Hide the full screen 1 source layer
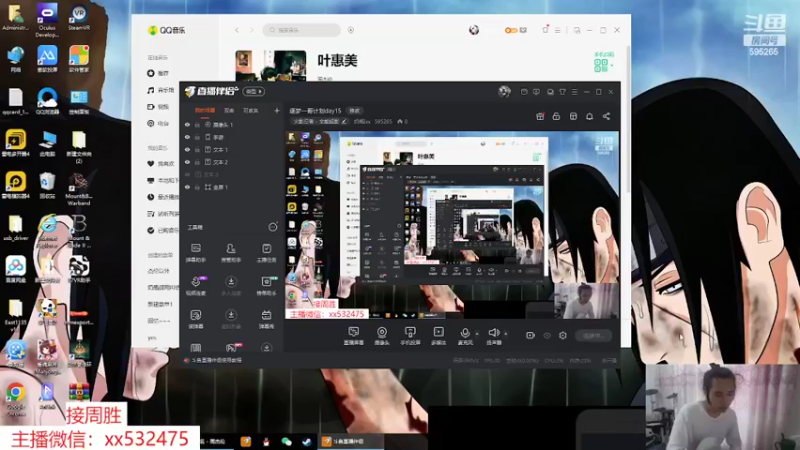Viewport: 800px width, 450px height. pos(187,187)
